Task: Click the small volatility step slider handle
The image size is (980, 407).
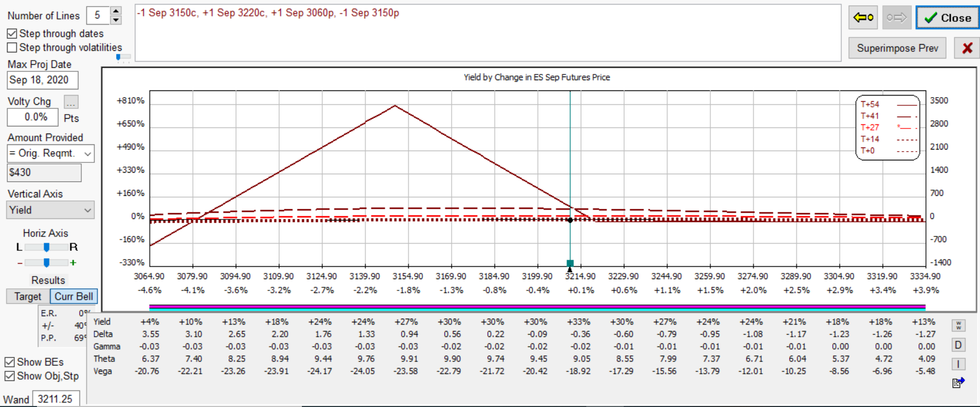Action: coord(119,57)
